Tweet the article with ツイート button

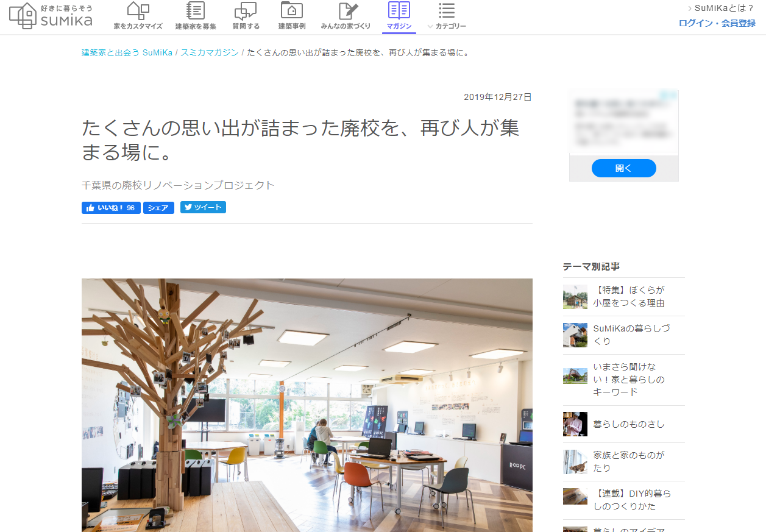click(x=203, y=207)
